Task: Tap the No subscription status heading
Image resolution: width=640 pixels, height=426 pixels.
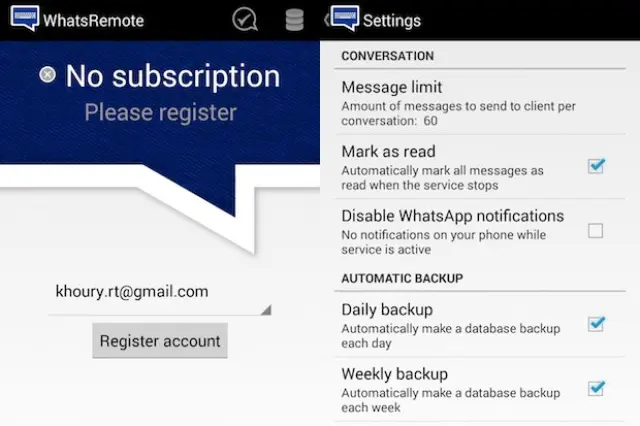Action: (x=172, y=76)
